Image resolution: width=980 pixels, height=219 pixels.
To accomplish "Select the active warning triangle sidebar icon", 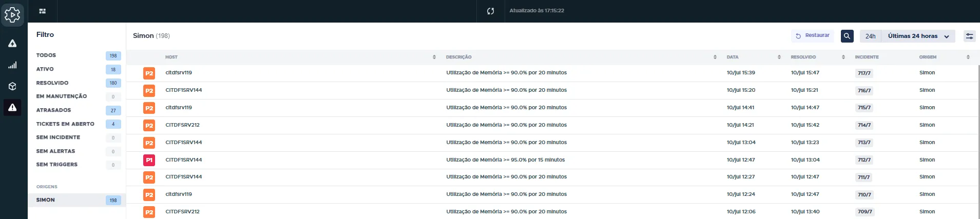I will [x=12, y=107].
